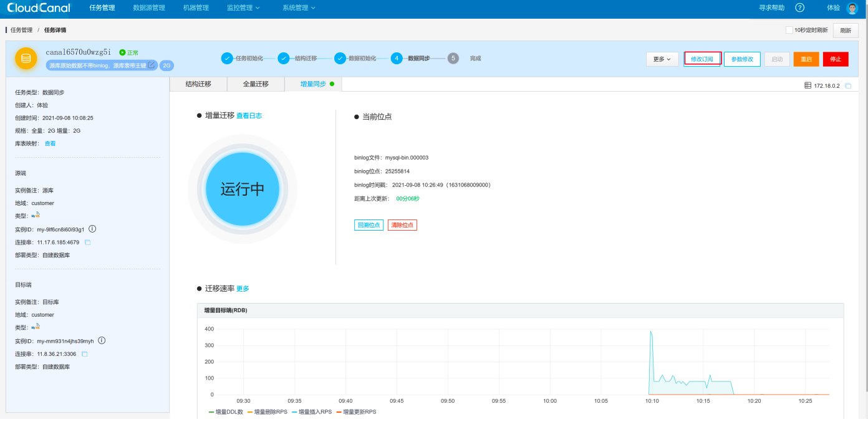The width and height of the screenshot is (868, 442).
Task: Click the 清除位点 button
Action: [402, 225]
